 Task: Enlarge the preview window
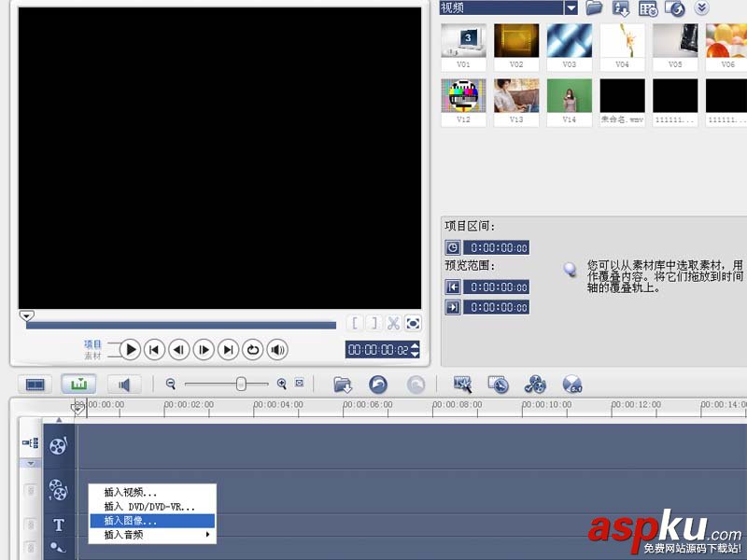(x=413, y=323)
